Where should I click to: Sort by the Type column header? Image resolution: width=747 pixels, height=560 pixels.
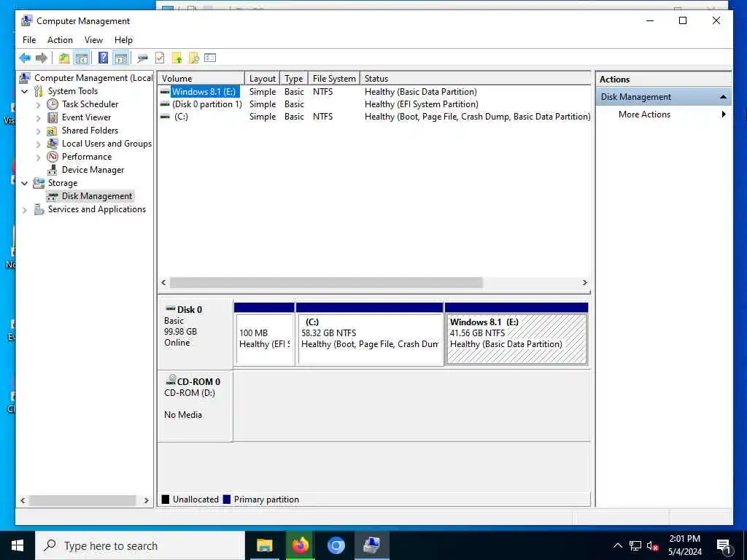(x=294, y=79)
